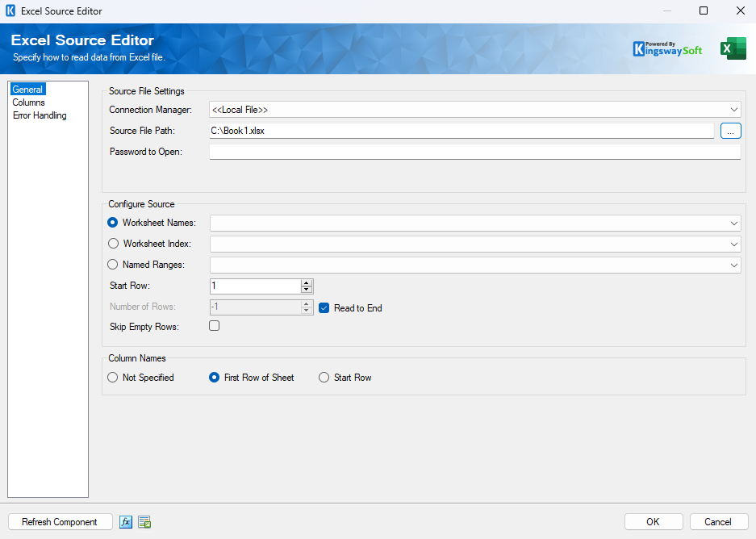Choose Not Specified for column names
The image size is (756, 539).
pyautogui.click(x=113, y=378)
